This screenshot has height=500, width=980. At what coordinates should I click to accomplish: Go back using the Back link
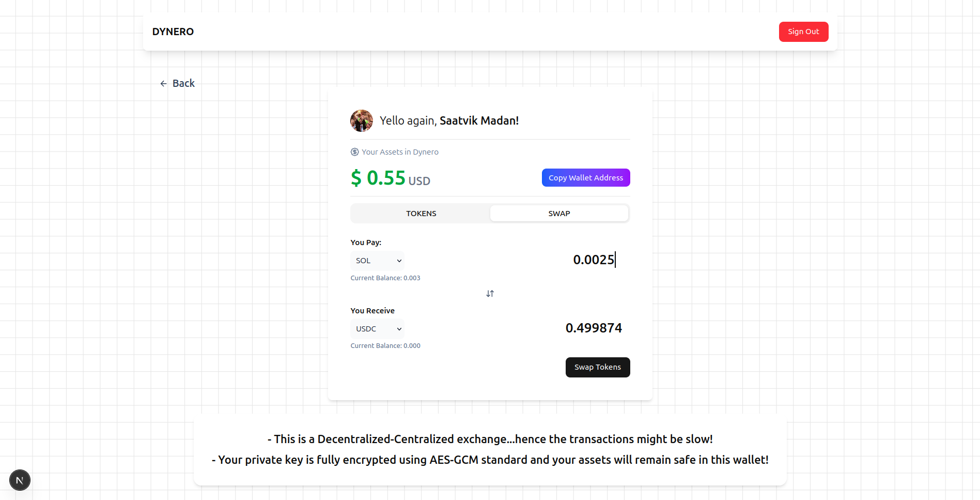[183, 84]
